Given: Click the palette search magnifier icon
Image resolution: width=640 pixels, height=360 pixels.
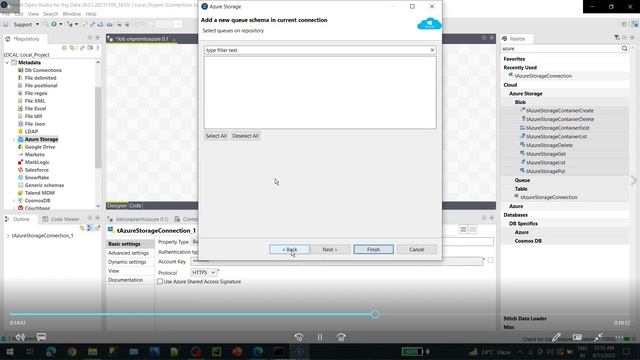Looking at the screenshot, I should [624, 49].
